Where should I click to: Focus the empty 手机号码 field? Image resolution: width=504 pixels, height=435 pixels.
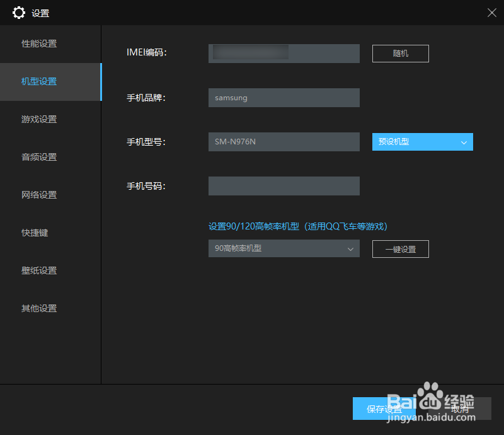click(284, 185)
